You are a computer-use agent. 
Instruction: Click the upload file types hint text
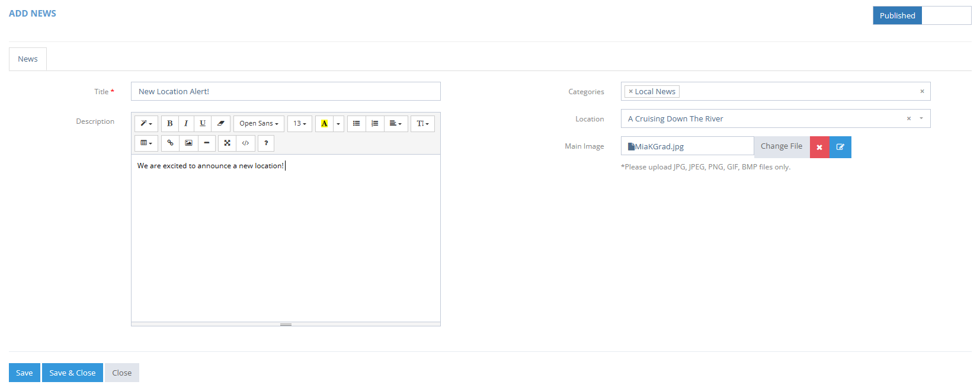(706, 167)
